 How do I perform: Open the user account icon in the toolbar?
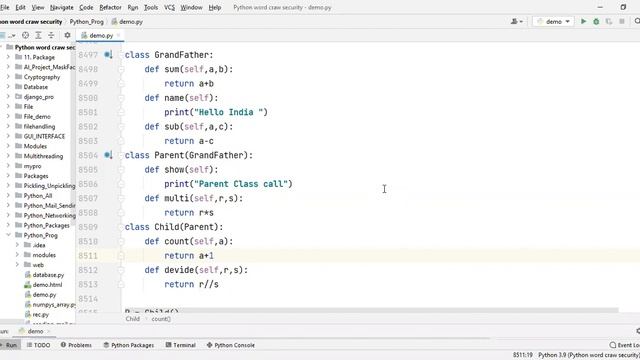point(516,21)
